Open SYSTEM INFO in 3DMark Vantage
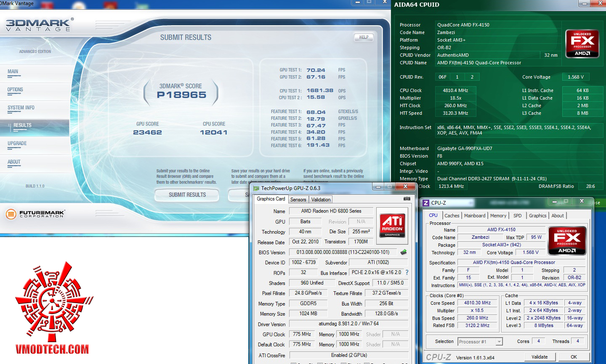This screenshot has width=606, height=364. [21, 108]
